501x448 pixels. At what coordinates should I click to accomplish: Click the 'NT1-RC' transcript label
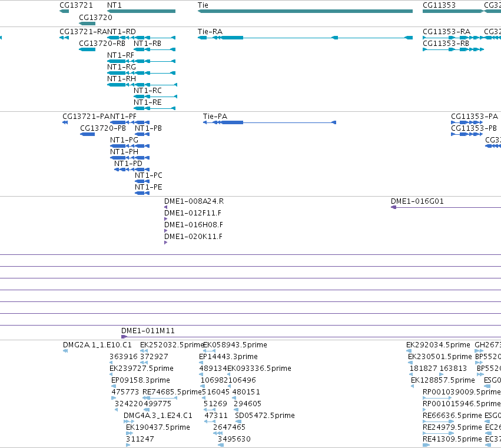click(148, 91)
